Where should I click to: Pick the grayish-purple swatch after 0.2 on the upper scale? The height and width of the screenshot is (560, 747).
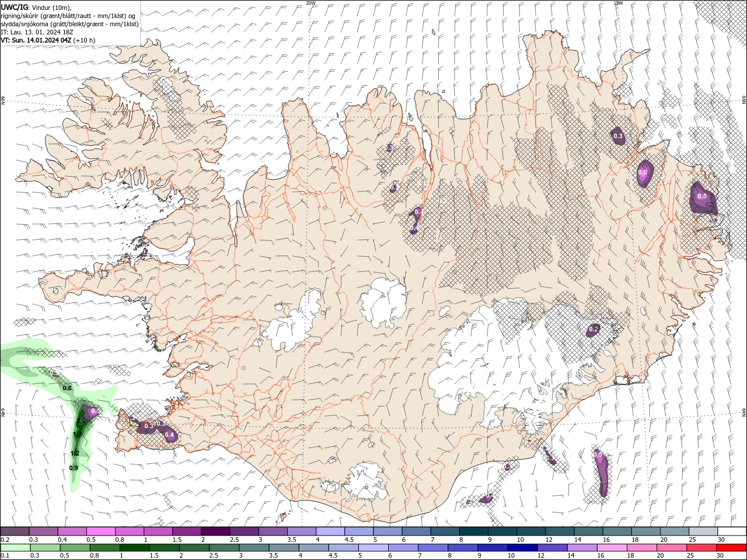15,531
